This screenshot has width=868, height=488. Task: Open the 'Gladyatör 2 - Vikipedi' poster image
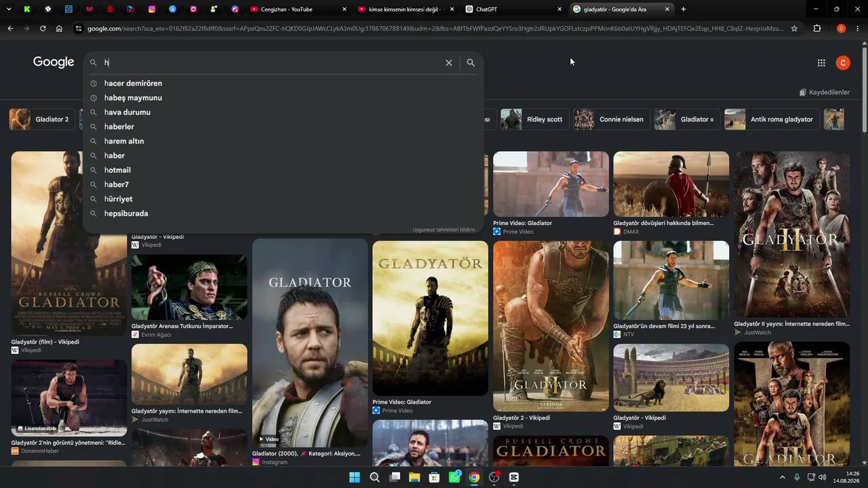click(x=551, y=326)
